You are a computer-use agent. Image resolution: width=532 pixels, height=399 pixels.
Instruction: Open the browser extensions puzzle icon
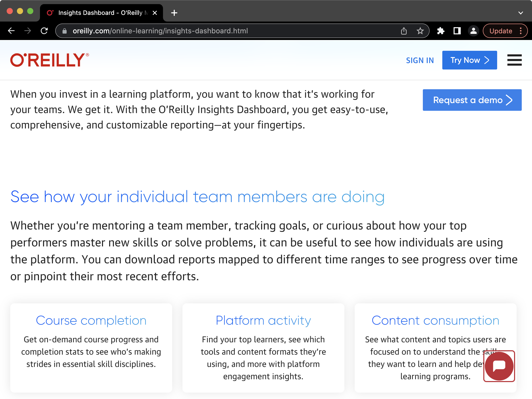(441, 31)
